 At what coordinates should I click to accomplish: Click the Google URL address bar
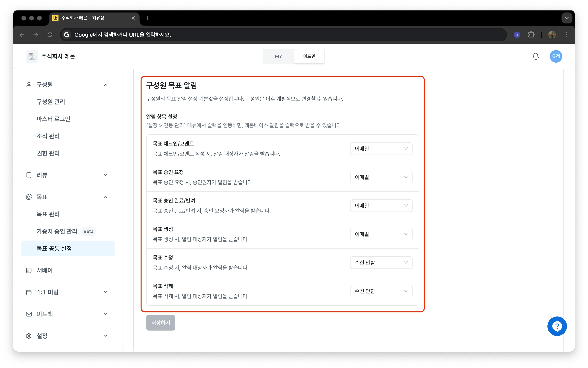[283, 35]
